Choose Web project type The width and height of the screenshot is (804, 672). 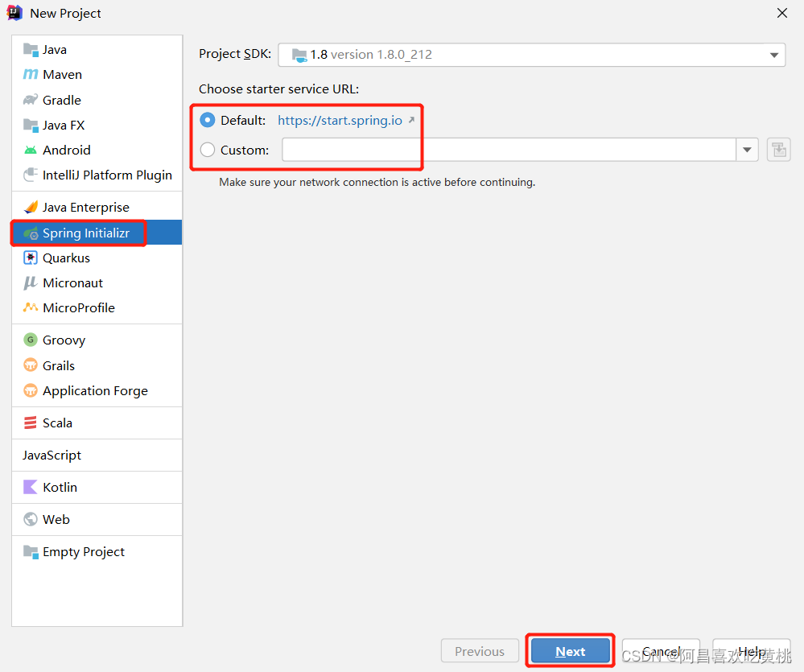(97, 519)
